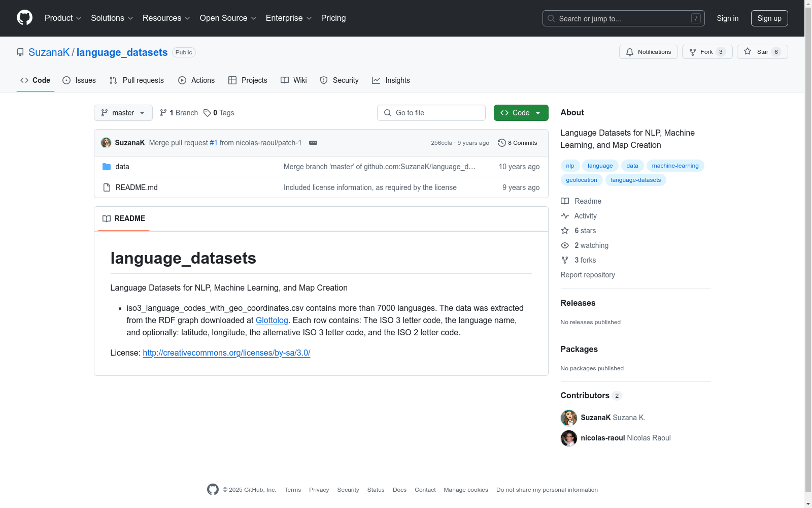Click the Pricing link
This screenshot has height=508, width=812.
tap(333, 18)
